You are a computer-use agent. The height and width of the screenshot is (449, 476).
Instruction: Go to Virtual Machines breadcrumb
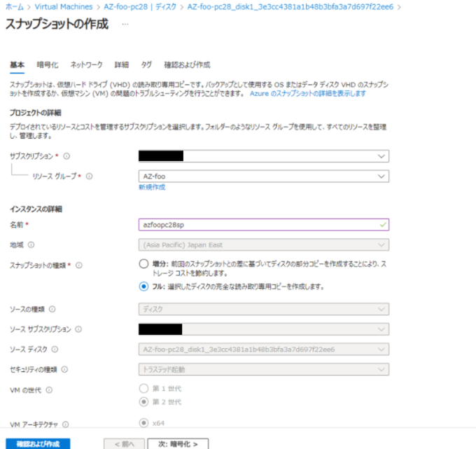pos(64,7)
